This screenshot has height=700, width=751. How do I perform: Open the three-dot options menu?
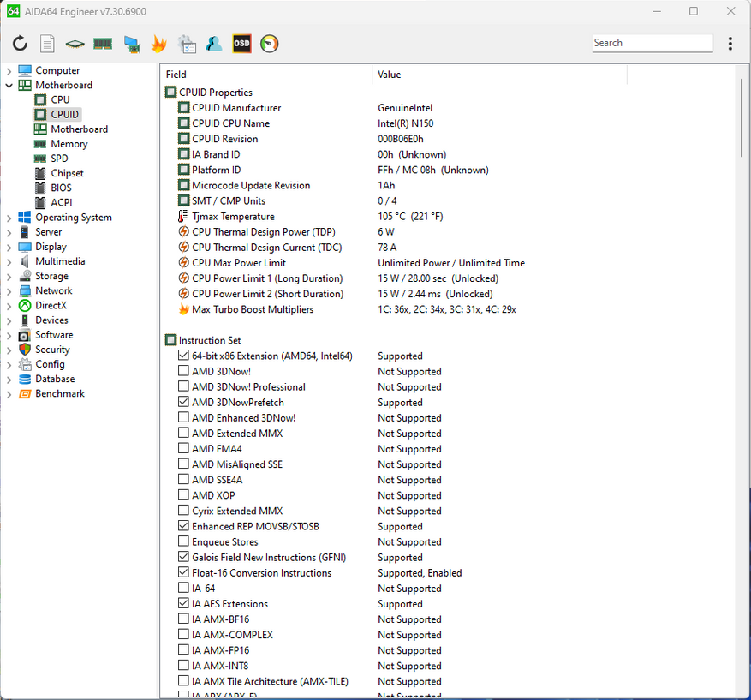click(x=730, y=44)
